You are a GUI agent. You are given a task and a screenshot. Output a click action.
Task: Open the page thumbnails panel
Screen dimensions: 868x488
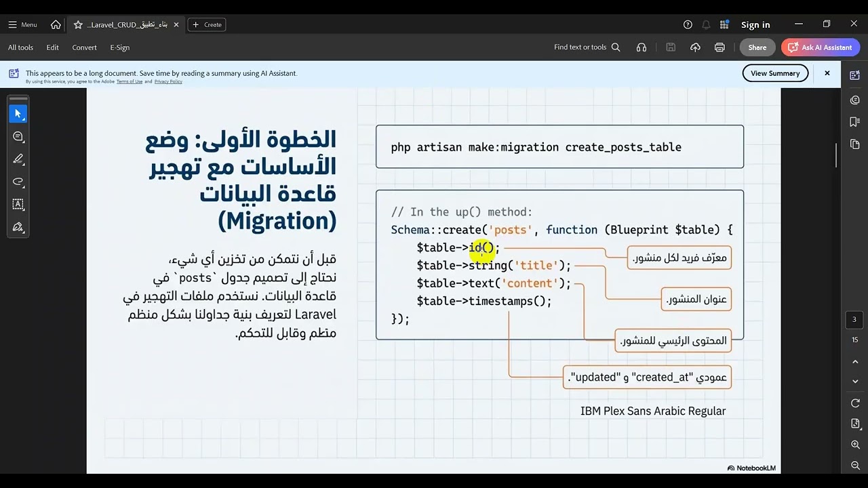point(854,144)
